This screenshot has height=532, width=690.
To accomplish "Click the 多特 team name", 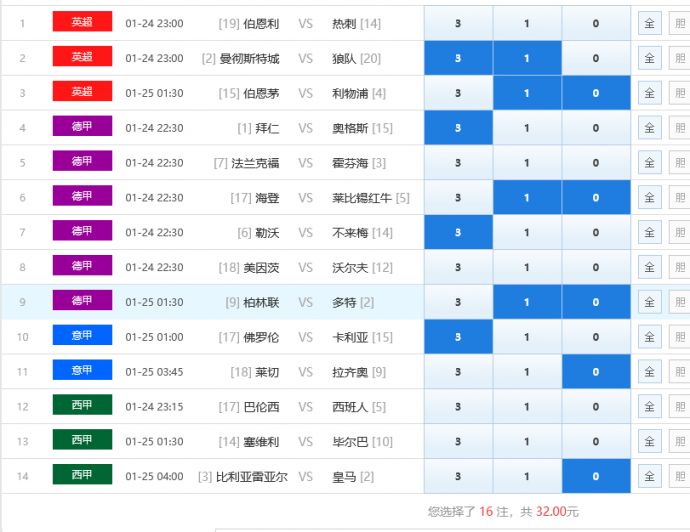I will click(344, 302).
